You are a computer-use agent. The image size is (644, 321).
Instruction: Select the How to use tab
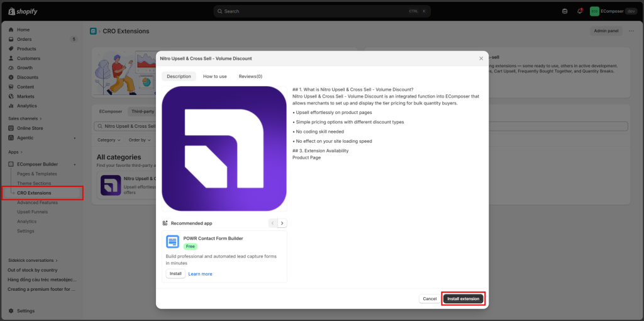[215, 76]
